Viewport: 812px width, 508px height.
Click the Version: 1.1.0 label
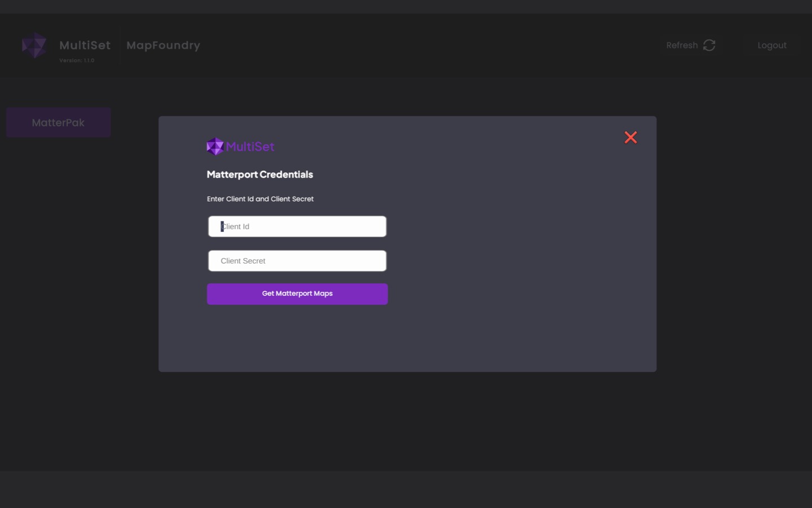tap(77, 60)
